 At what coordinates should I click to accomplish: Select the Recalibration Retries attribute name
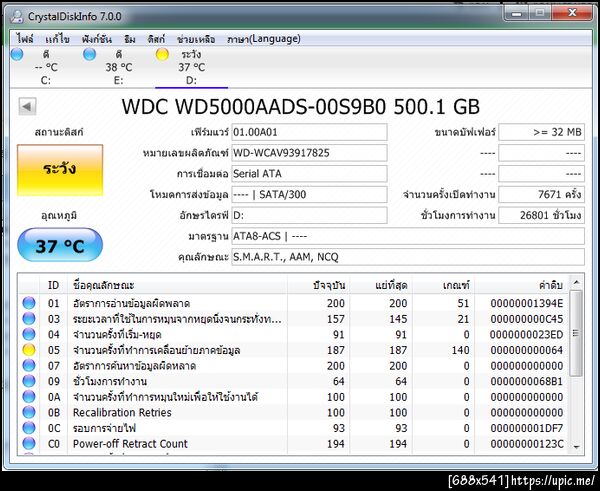(x=122, y=413)
